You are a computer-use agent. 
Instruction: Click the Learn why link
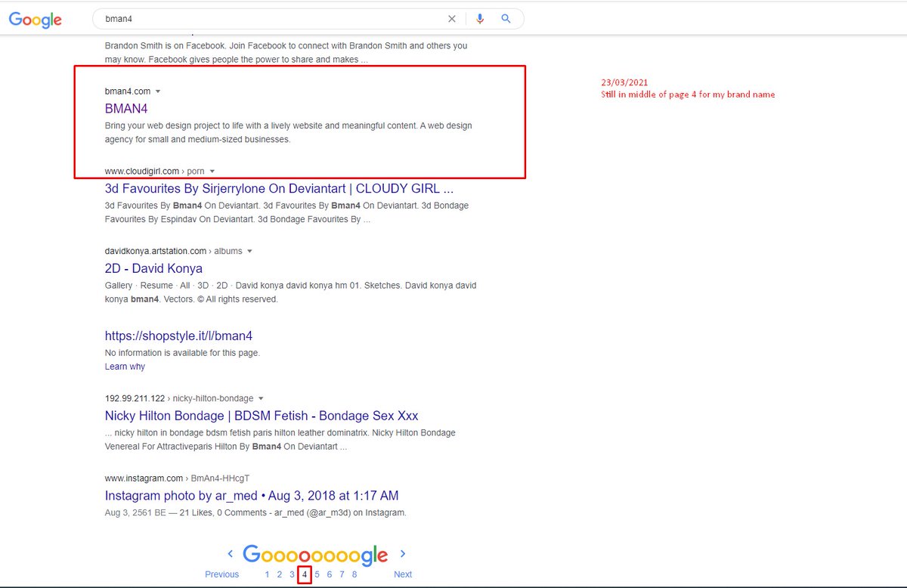point(125,367)
